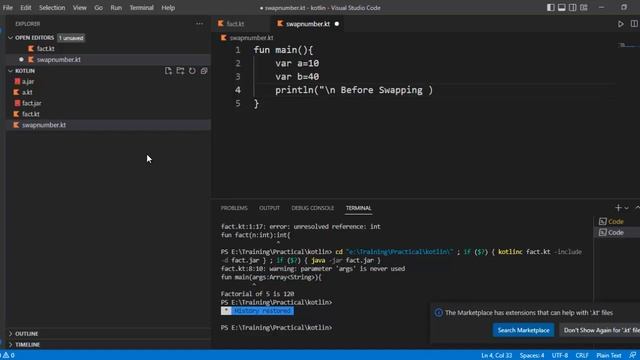Open the Go menu
The height and width of the screenshot is (360, 640).
(98, 7)
